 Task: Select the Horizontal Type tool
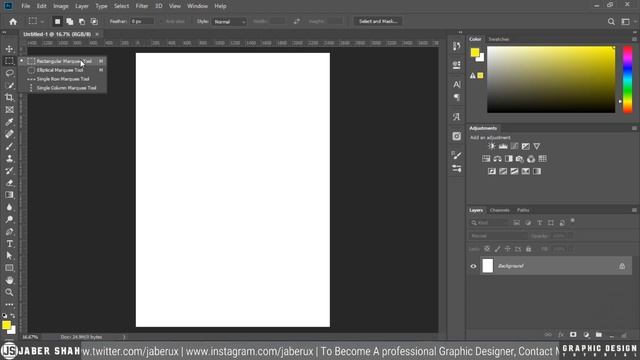[x=9, y=244]
